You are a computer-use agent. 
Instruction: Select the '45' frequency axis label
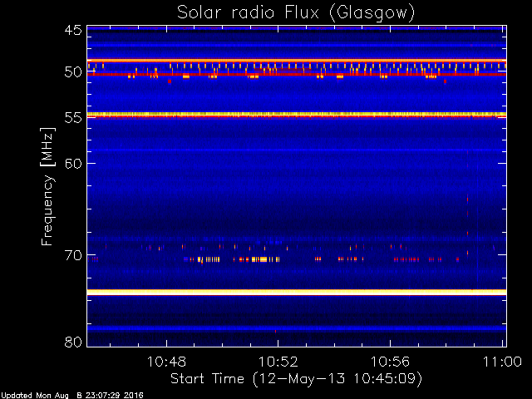tap(73, 30)
